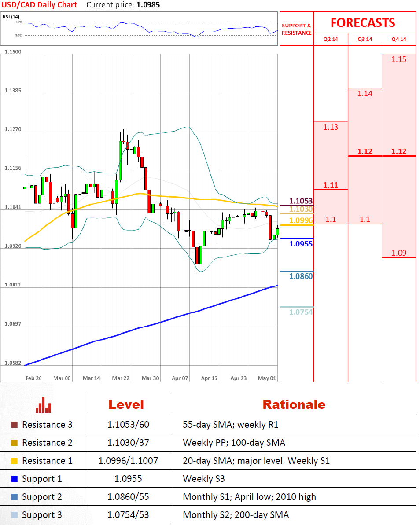
Task: Click the 'Resistance 2' row label
Action: point(47,443)
